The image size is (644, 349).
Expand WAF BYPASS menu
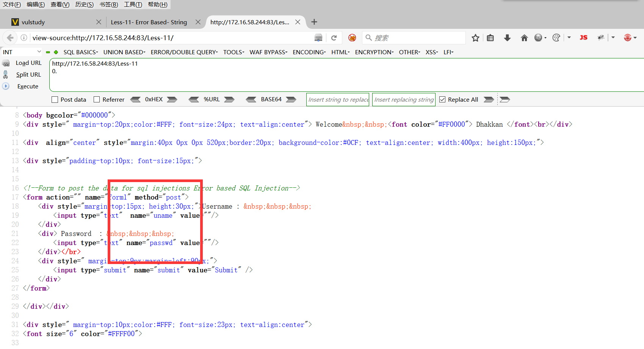pyautogui.click(x=268, y=52)
